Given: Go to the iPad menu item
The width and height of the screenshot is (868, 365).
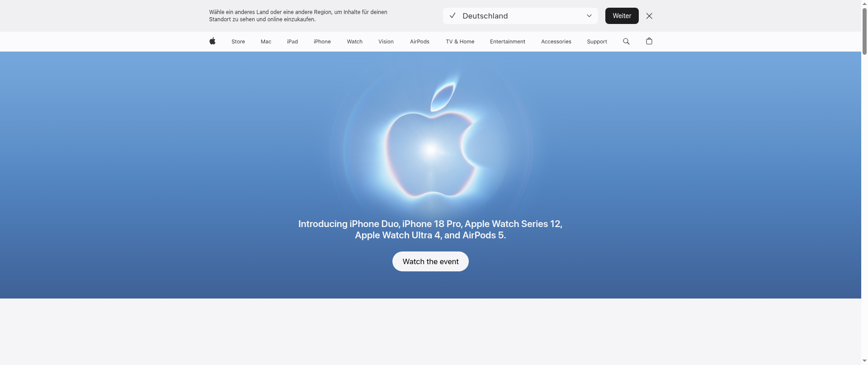Looking at the screenshot, I should click(x=292, y=42).
